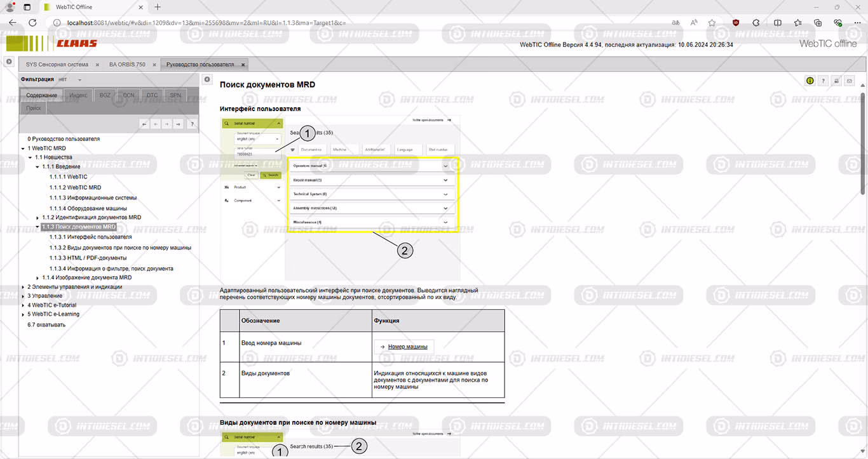Toggle far-left sidebar round arrow button
This screenshot has width=868, height=459.
(9, 62)
